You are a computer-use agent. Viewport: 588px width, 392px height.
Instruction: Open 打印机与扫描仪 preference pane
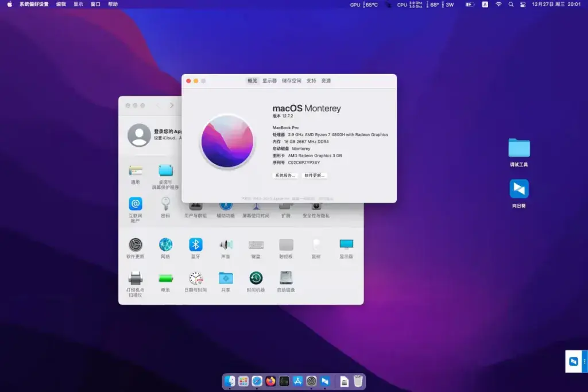(136, 284)
